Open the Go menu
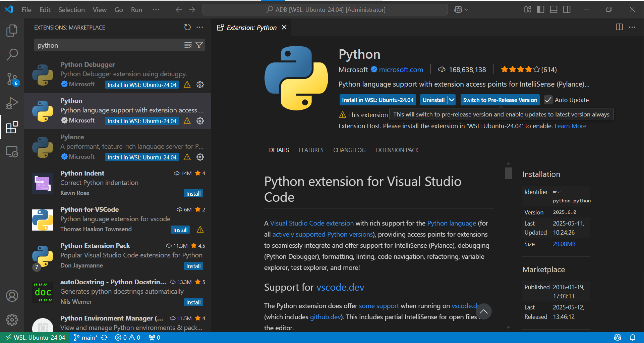This screenshot has height=343, width=644. coord(119,10)
